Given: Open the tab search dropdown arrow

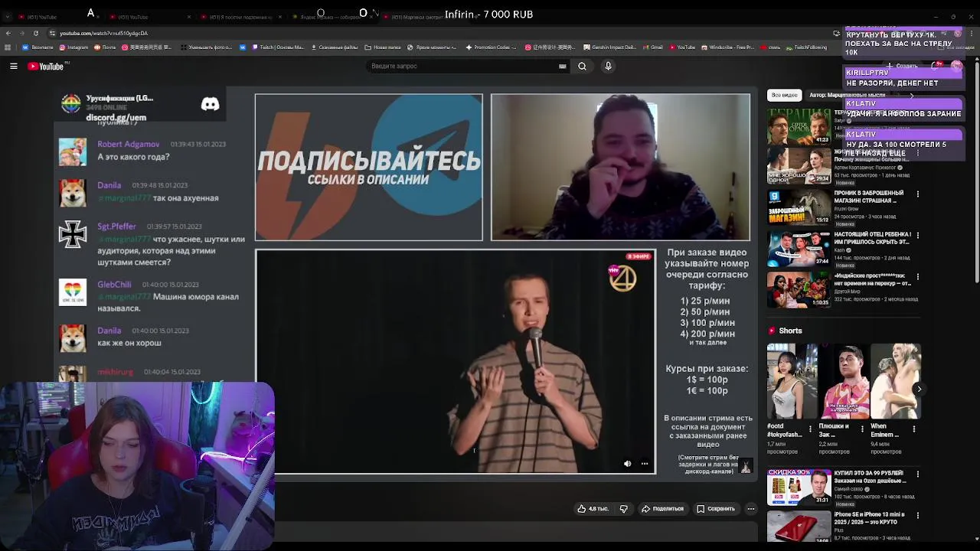Looking at the screenshot, I should click(7, 15).
